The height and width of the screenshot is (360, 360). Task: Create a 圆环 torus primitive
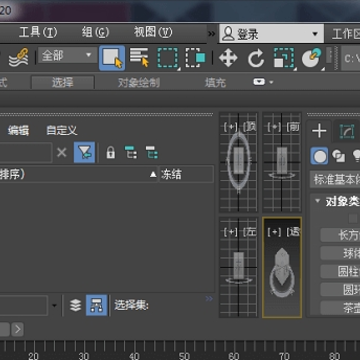point(340,290)
